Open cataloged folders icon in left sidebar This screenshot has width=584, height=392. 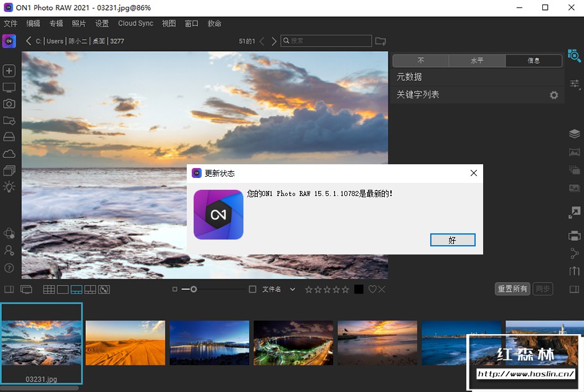(9, 120)
